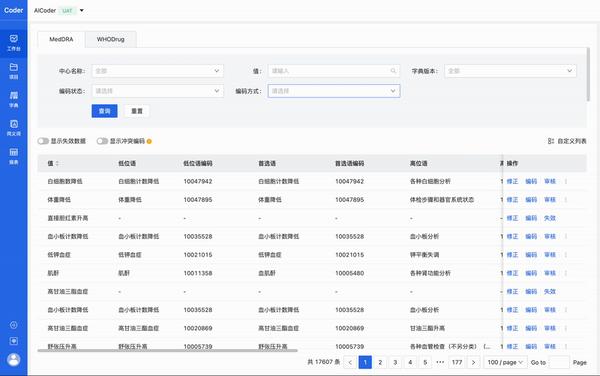Open more actions for the 低钾血症 row

(566, 255)
